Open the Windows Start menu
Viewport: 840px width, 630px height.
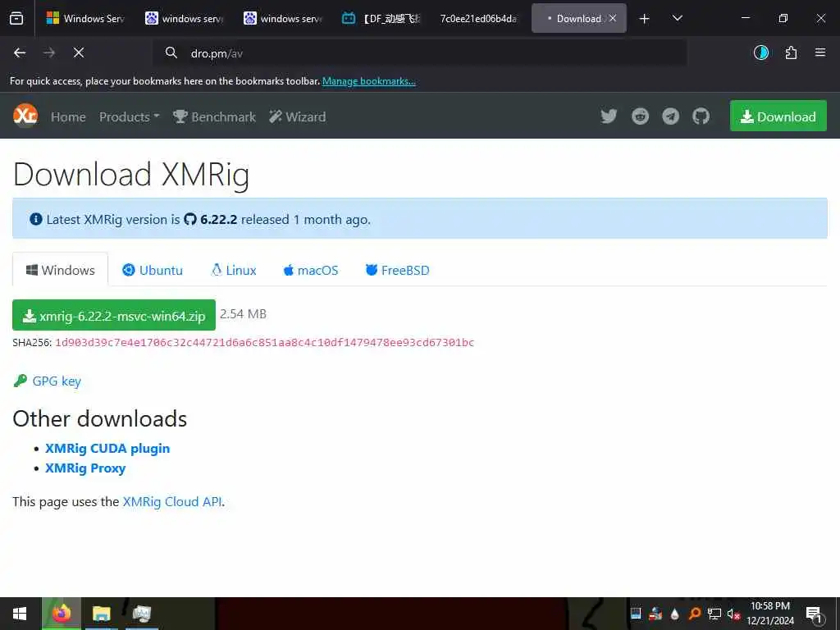click(x=20, y=614)
